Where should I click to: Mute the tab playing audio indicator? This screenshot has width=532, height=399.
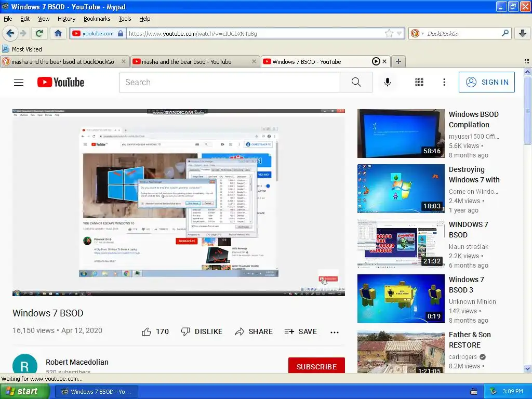[x=376, y=61]
